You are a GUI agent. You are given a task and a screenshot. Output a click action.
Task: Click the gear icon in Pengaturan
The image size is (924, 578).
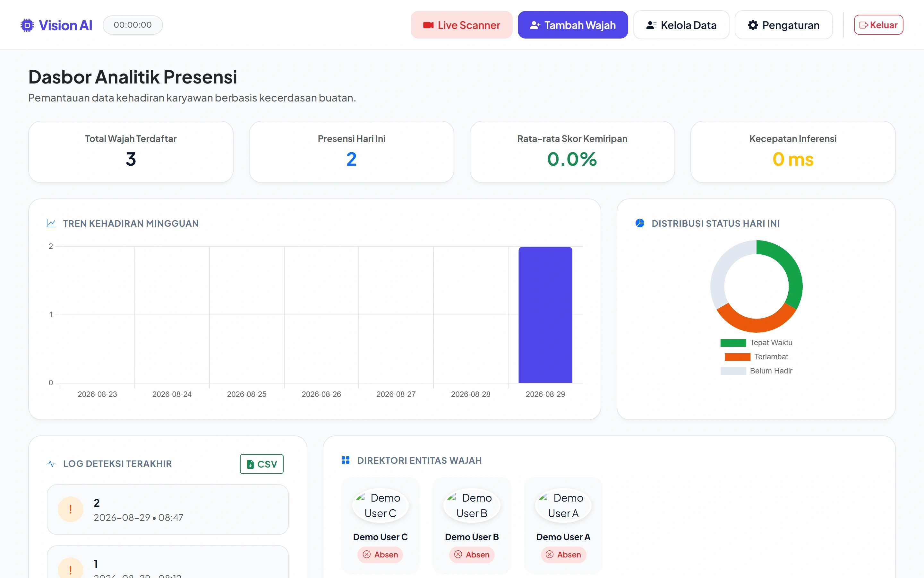753,25
